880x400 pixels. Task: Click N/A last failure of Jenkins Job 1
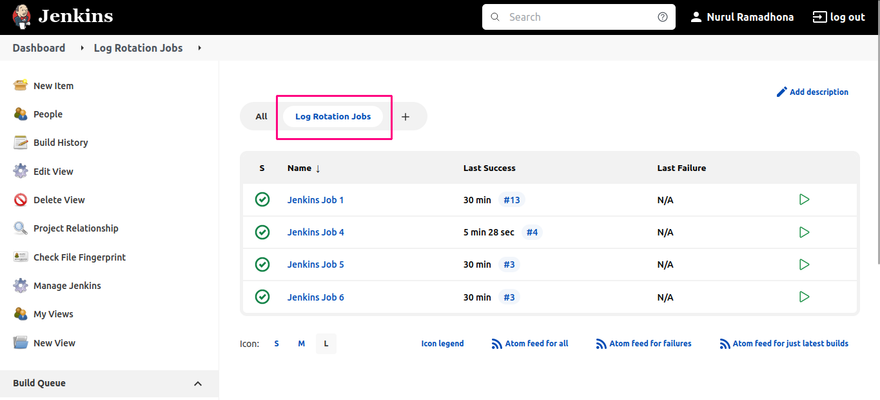click(x=665, y=200)
